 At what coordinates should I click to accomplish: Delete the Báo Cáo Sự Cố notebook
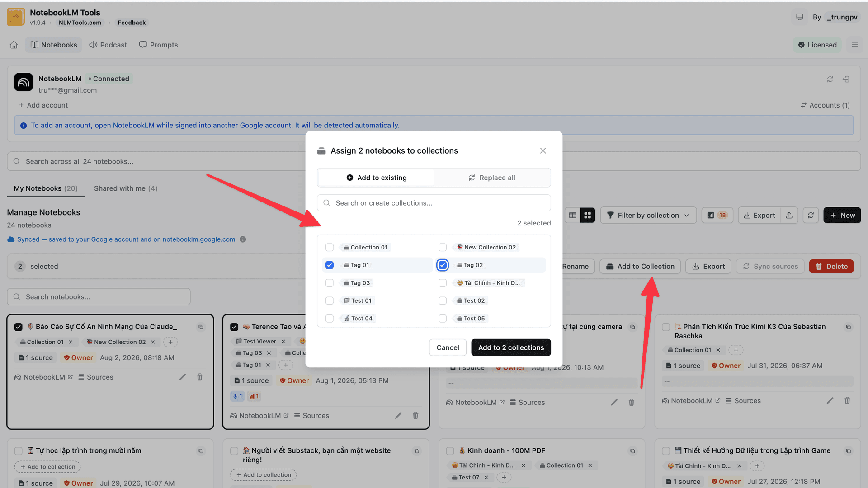click(199, 377)
